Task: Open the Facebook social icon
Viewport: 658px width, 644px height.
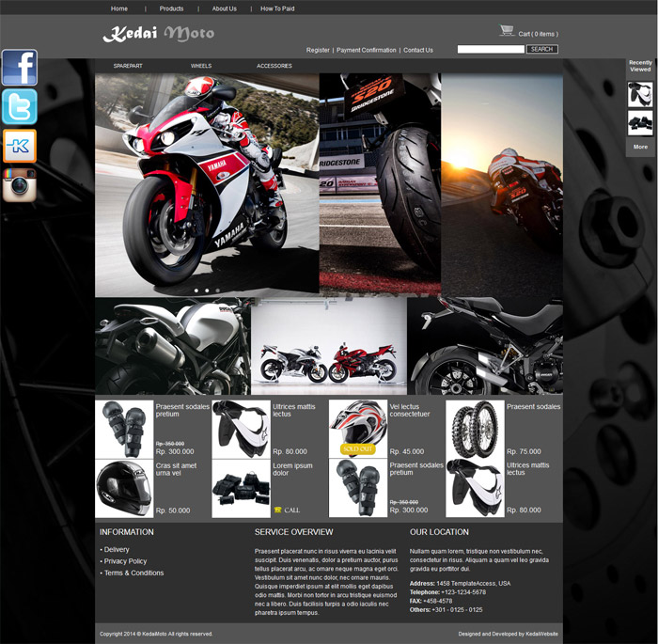Action: point(20,68)
